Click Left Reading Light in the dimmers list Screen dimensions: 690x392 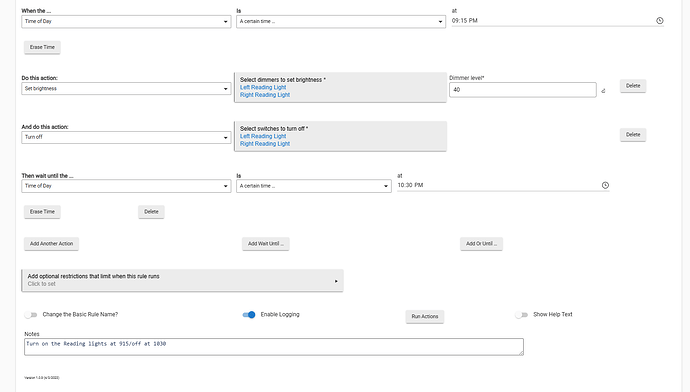pyautogui.click(x=263, y=87)
